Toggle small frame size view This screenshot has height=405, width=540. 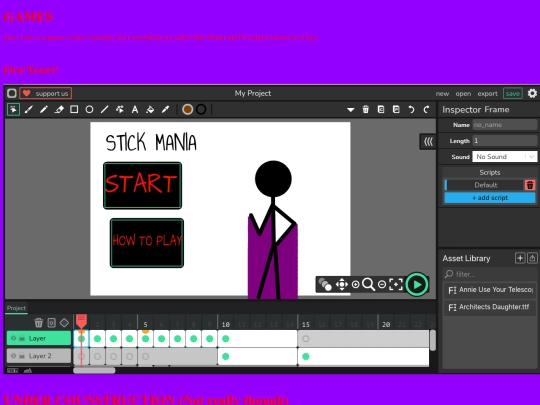(x=12, y=371)
